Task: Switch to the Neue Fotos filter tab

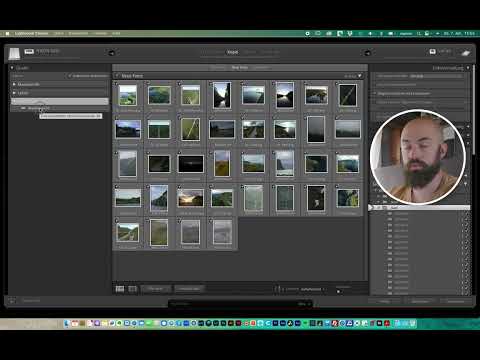Action: (240, 68)
